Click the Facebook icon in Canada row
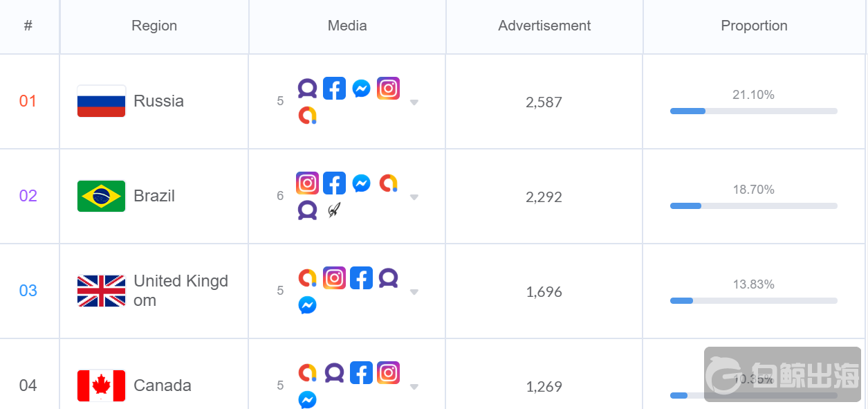This screenshot has height=409, width=868. click(361, 373)
